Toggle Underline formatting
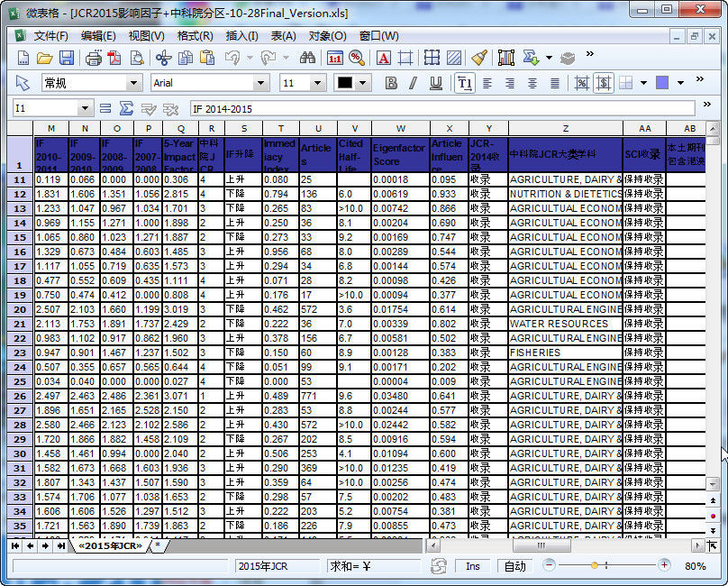 pos(436,83)
